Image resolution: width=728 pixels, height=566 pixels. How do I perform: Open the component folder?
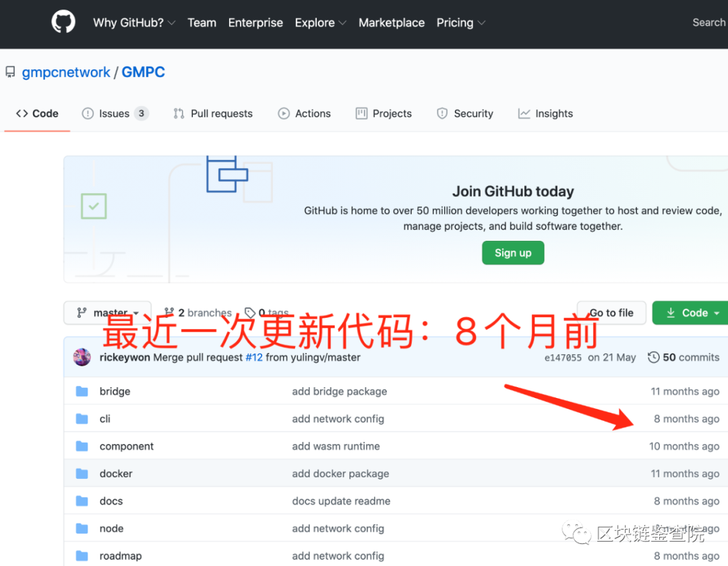(x=126, y=446)
